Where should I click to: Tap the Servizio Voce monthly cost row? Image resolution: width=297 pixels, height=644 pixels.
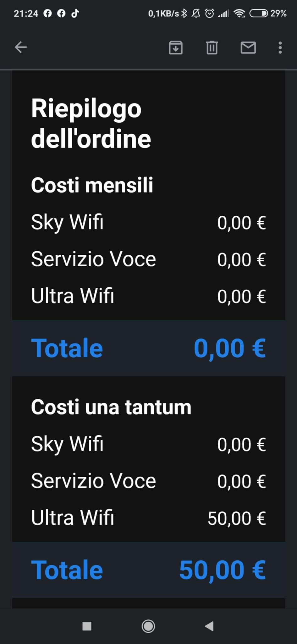point(148,259)
